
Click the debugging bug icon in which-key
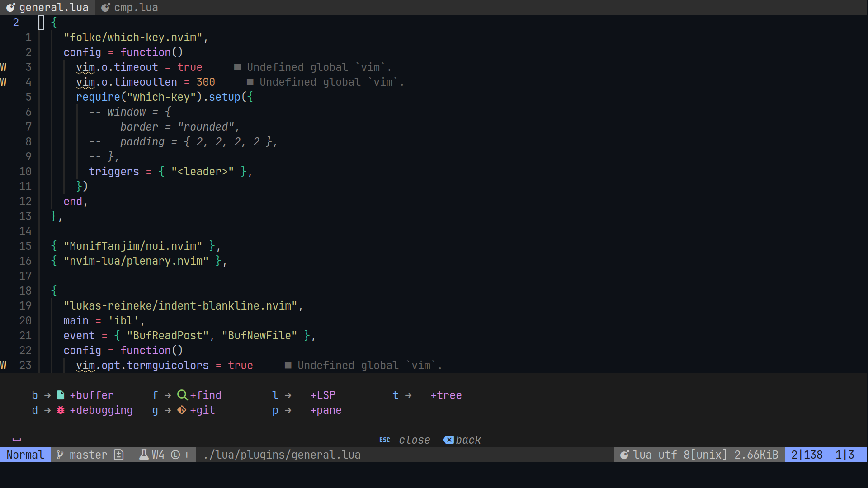pyautogui.click(x=61, y=410)
